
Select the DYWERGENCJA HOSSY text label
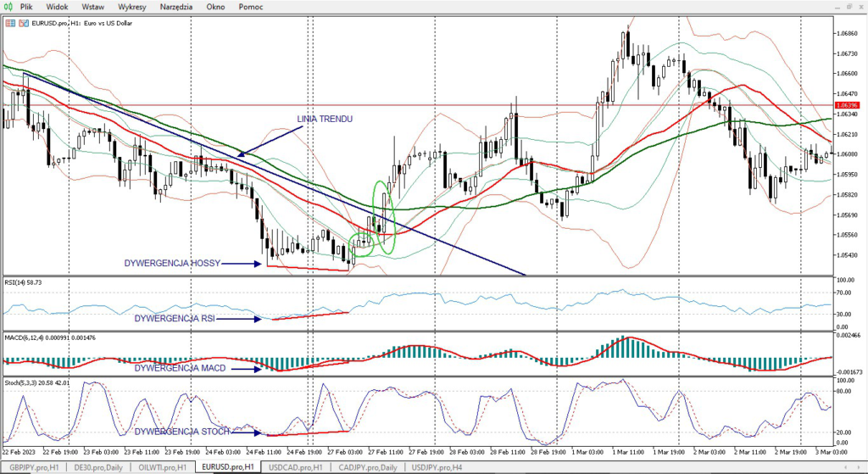tap(172, 264)
